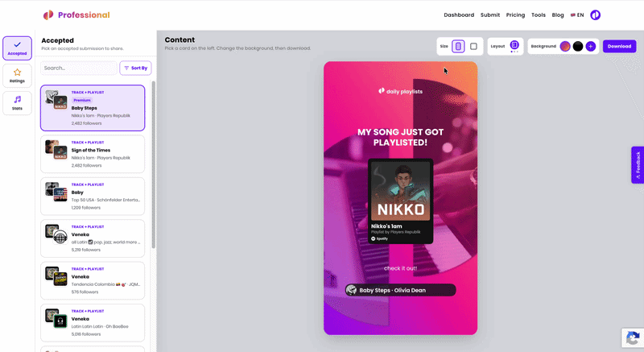Click the 'Nikko's 1am' playlist title in preview
Image resolution: width=644 pixels, height=352 pixels.
coord(386,226)
